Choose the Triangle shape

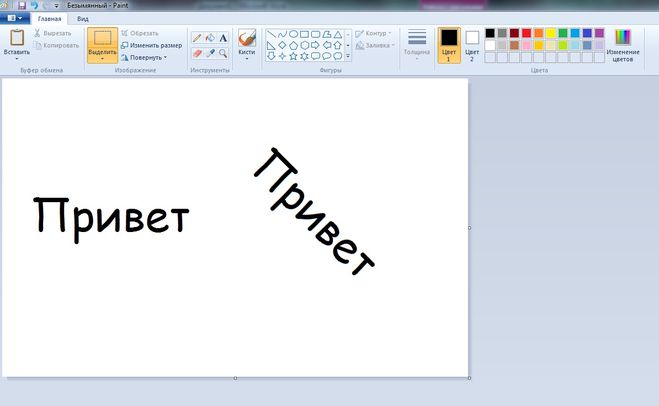point(338,34)
